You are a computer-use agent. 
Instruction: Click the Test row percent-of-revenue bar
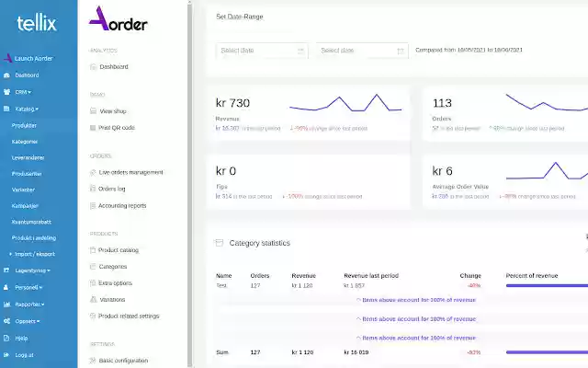[x=547, y=286]
